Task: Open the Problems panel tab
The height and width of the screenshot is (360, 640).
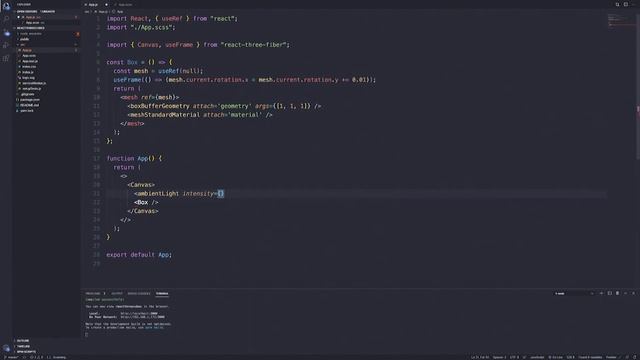Action: pyautogui.click(x=95, y=293)
